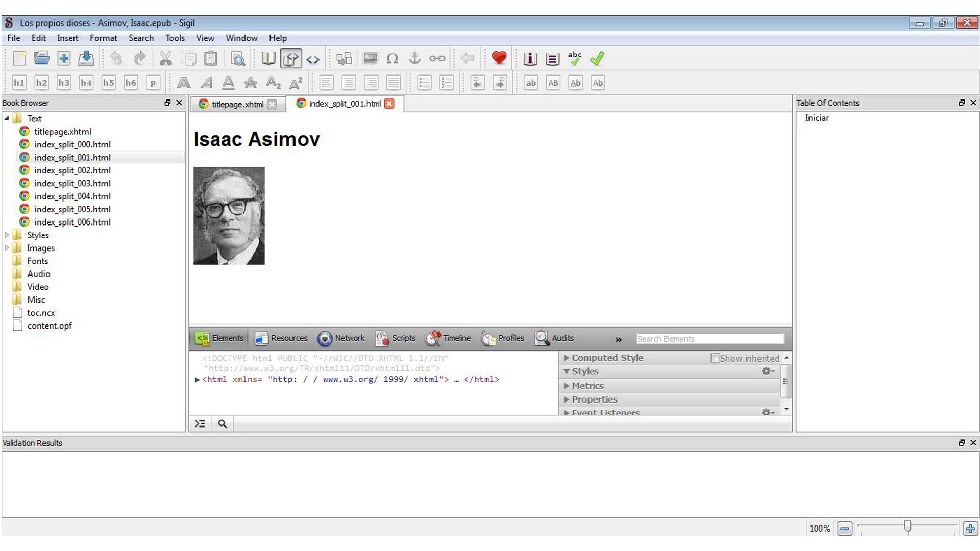Click the Spellcheck abc icon

pyautogui.click(x=575, y=58)
